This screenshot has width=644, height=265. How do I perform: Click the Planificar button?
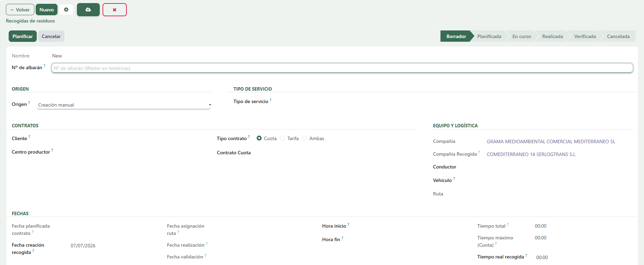[23, 36]
